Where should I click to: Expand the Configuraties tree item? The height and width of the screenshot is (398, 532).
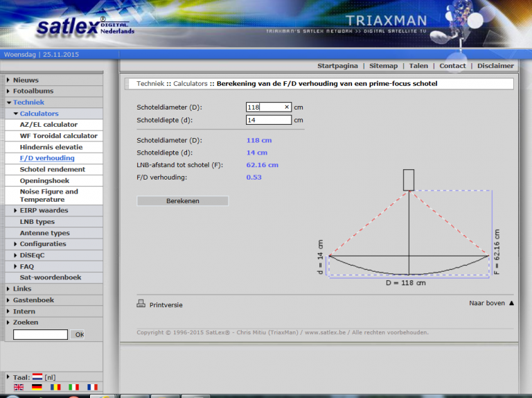[x=43, y=243]
